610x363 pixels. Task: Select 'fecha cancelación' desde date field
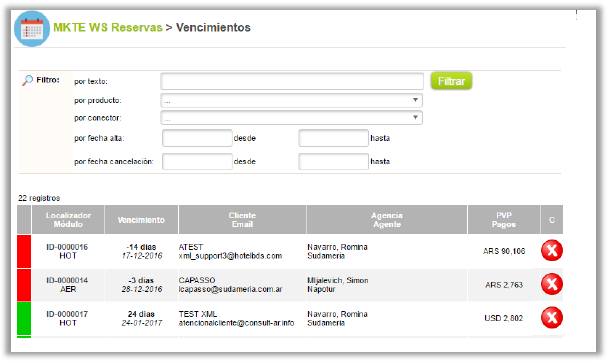197,161
